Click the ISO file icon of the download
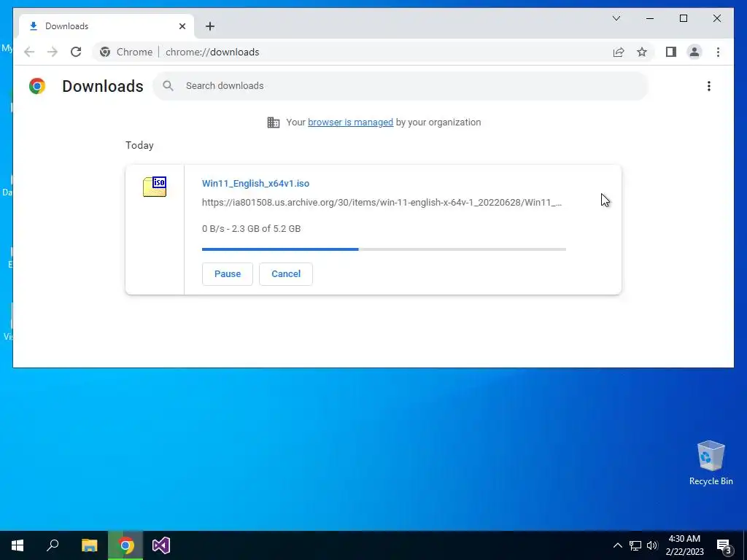The width and height of the screenshot is (747, 560). pos(155,187)
